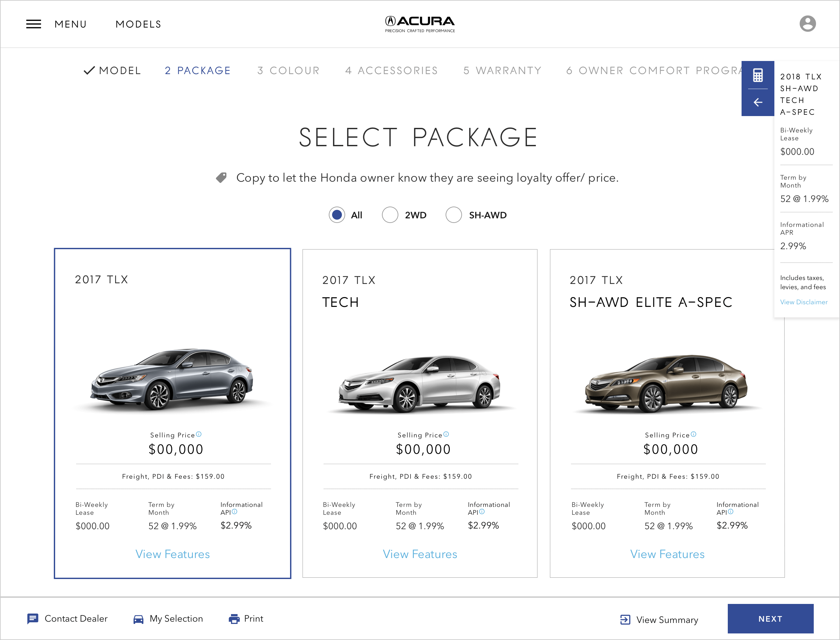
Task: Click '52 @ 1.99%' term on Tech card
Action: click(x=420, y=526)
